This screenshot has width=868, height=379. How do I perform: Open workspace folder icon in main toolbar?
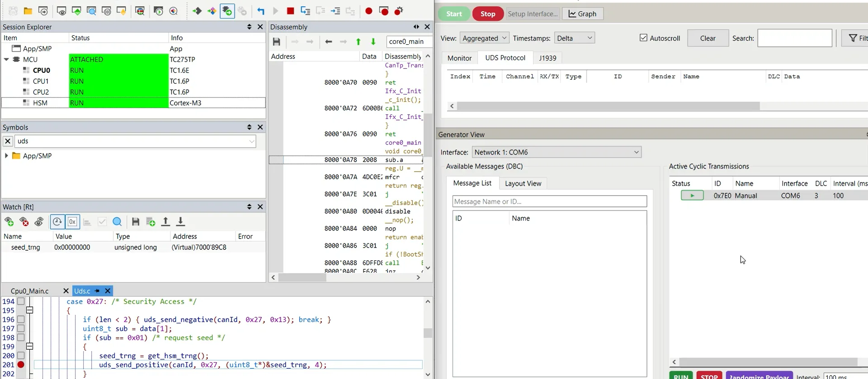pyautogui.click(x=28, y=11)
